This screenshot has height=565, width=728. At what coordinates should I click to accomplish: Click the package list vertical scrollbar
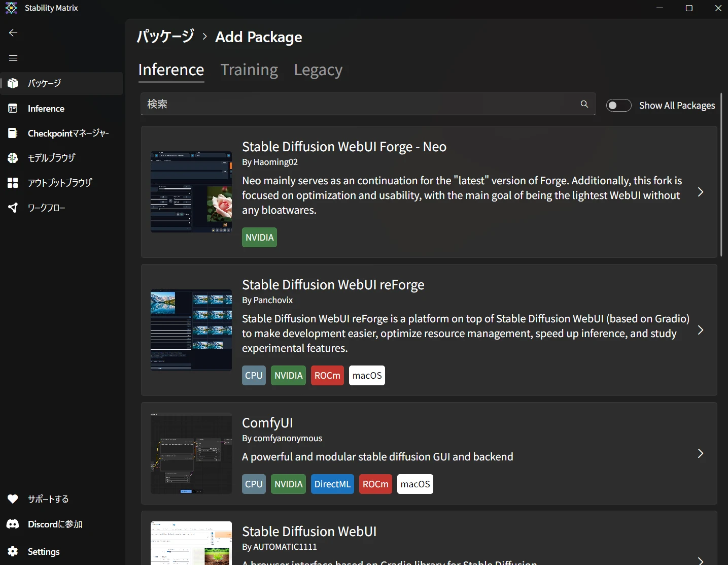[721, 175]
